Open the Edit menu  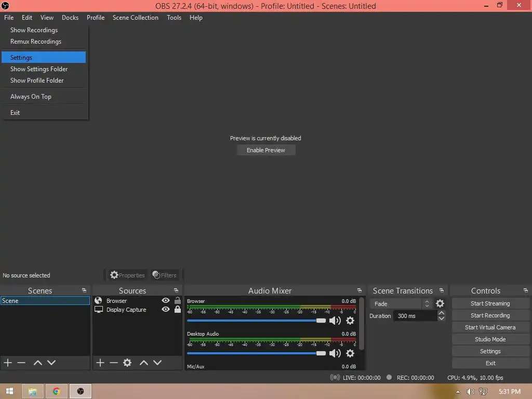[27, 17]
